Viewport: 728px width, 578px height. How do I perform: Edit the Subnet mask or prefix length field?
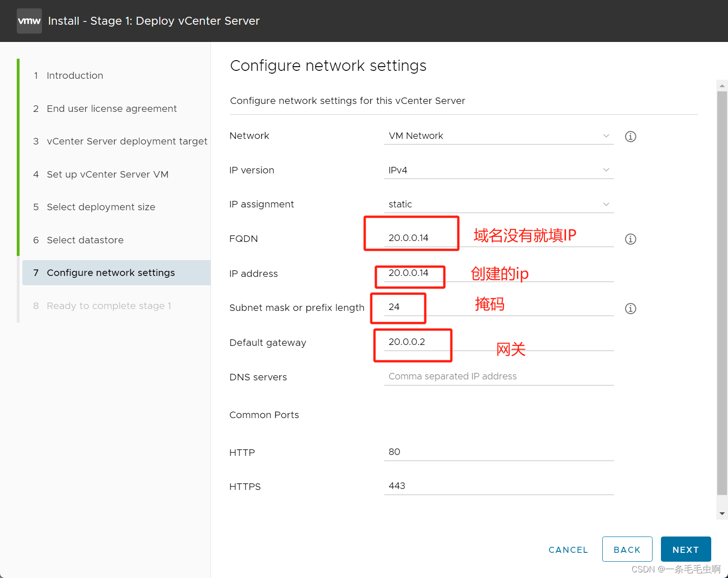(499, 307)
